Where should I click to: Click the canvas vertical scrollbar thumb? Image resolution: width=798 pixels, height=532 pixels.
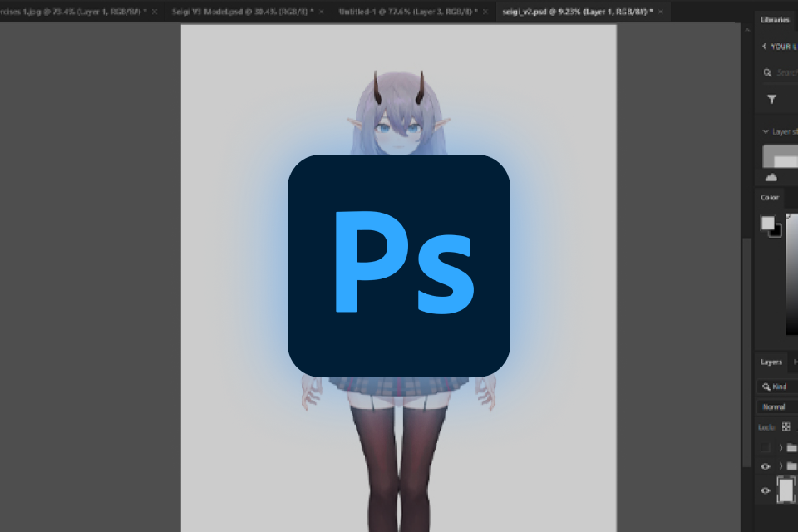pyautogui.click(x=746, y=352)
